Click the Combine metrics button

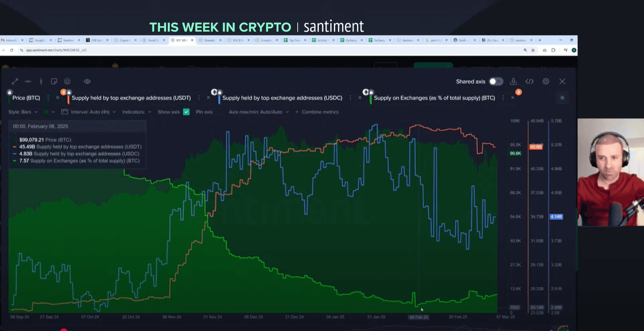pyautogui.click(x=317, y=112)
